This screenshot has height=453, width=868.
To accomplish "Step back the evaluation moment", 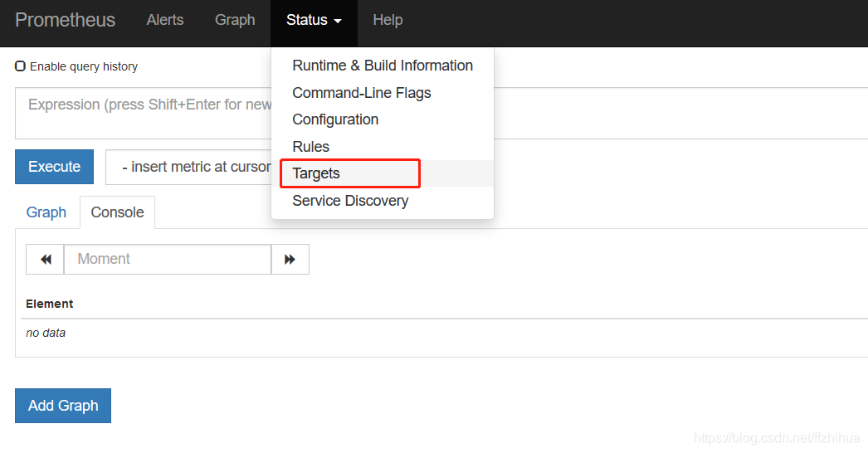I will coord(46,259).
